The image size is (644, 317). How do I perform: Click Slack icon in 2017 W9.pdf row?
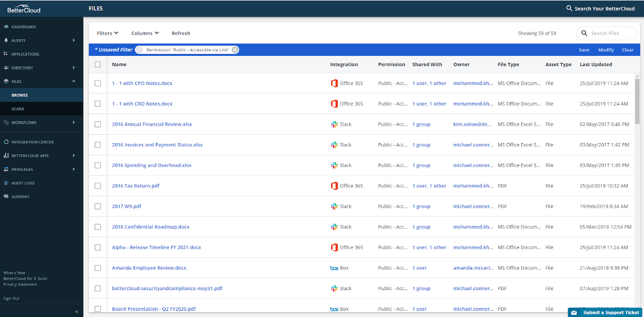334,207
